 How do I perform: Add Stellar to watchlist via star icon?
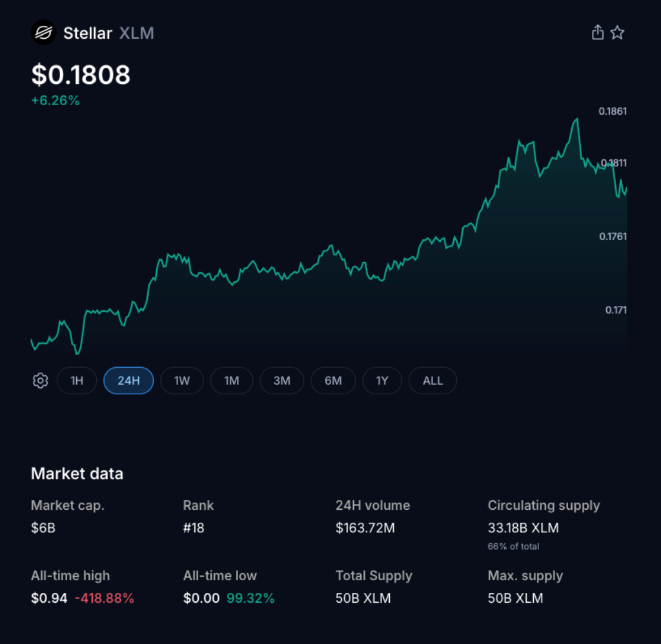click(618, 32)
